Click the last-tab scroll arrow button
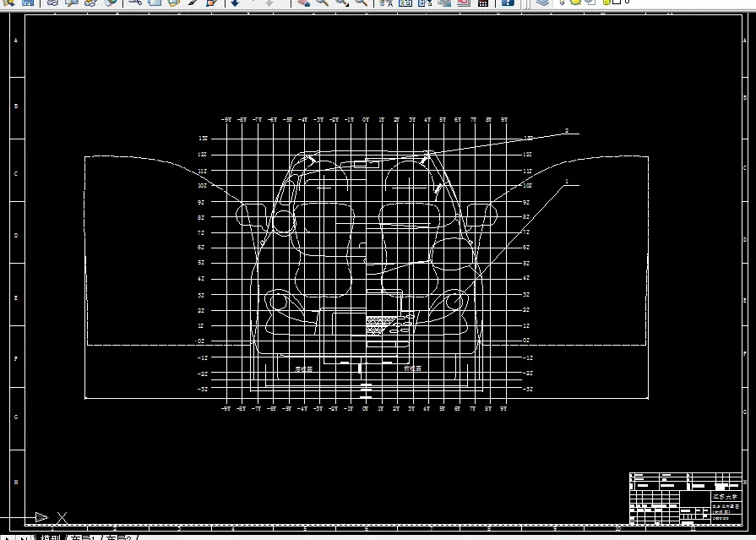The width and height of the screenshot is (756, 540). tap(23, 537)
